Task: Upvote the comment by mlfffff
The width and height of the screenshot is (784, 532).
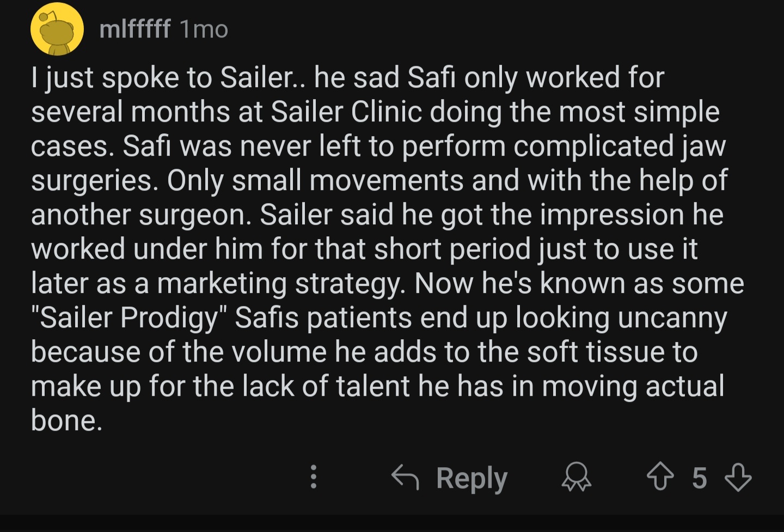Action: pos(660,478)
